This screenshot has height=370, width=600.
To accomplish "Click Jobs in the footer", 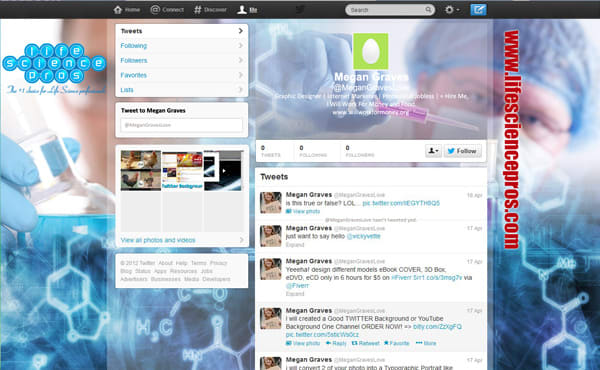I will coord(206,271).
